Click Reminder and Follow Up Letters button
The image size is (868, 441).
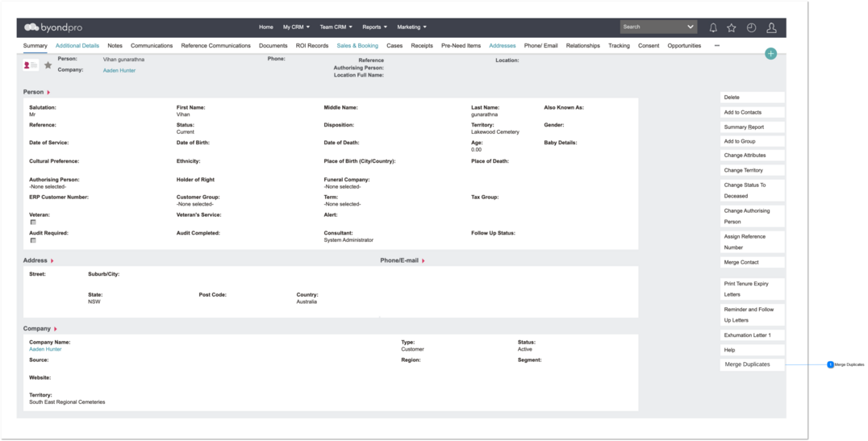click(753, 315)
